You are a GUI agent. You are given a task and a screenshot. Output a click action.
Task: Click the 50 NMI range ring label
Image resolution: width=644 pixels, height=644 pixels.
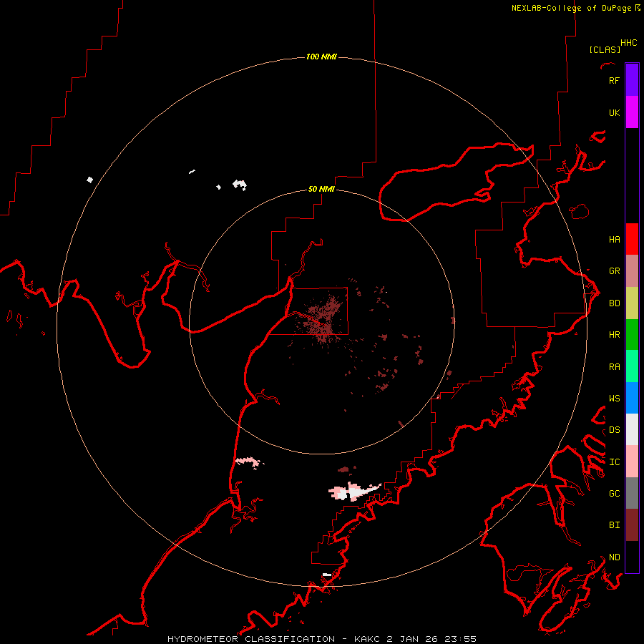(321, 189)
